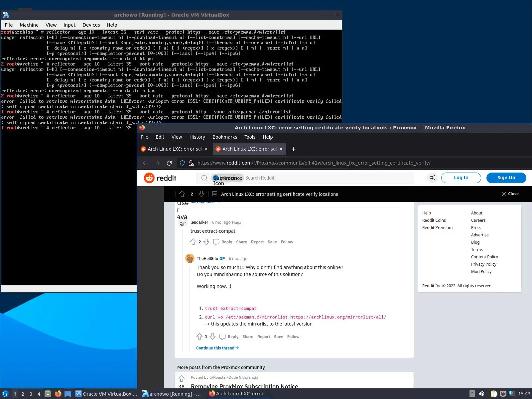Save lendarker's comment
This screenshot has height=399, width=532.
click(272, 242)
